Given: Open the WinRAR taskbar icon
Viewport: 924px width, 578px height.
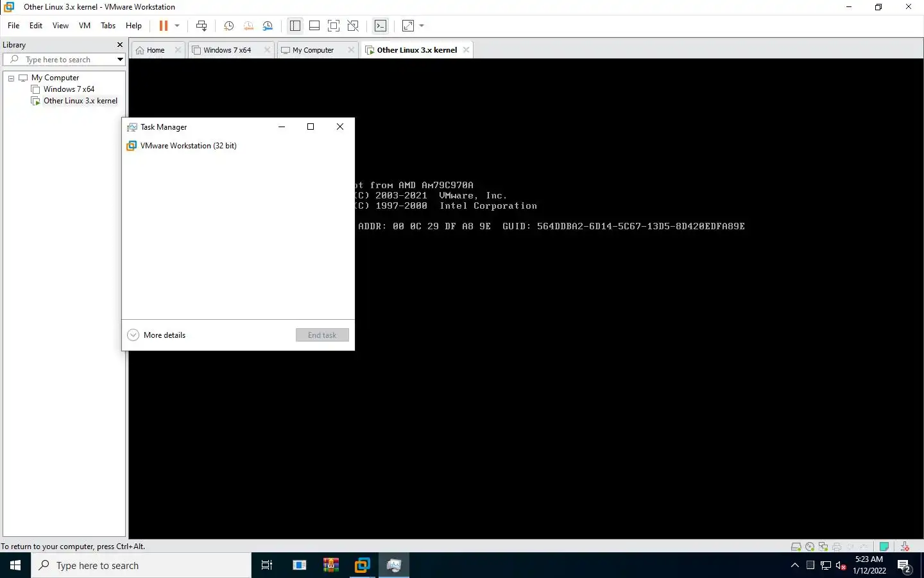Looking at the screenshot, I should click(330, 565).
